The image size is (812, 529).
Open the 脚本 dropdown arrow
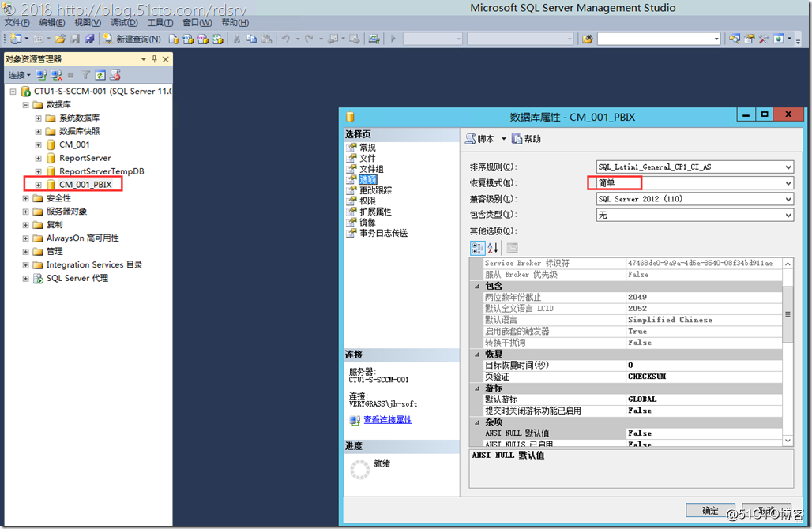503,139
